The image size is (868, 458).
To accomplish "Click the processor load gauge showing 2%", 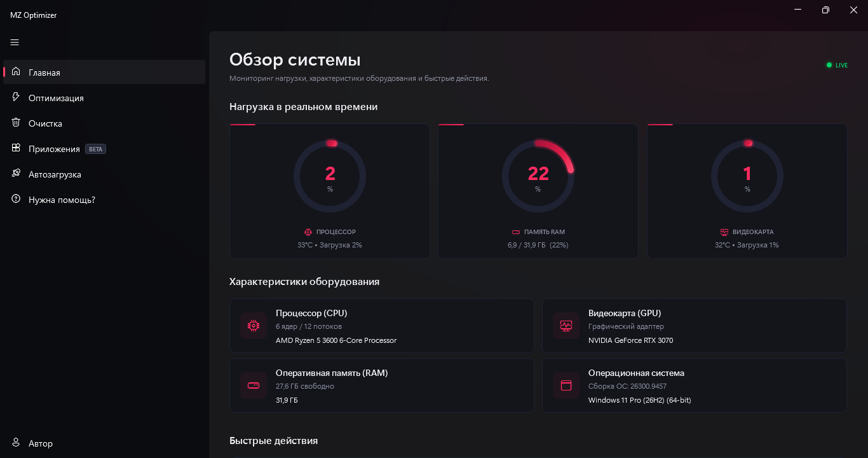I will coord(330,176).
